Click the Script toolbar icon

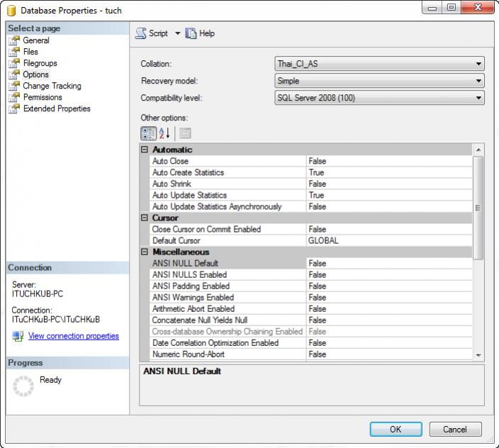click(x=140, y=33)
